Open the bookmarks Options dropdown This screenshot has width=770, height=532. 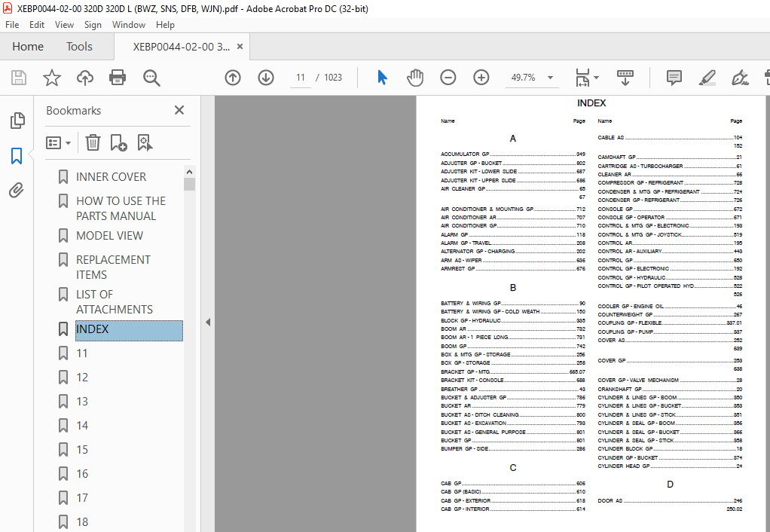coord(59,143)
